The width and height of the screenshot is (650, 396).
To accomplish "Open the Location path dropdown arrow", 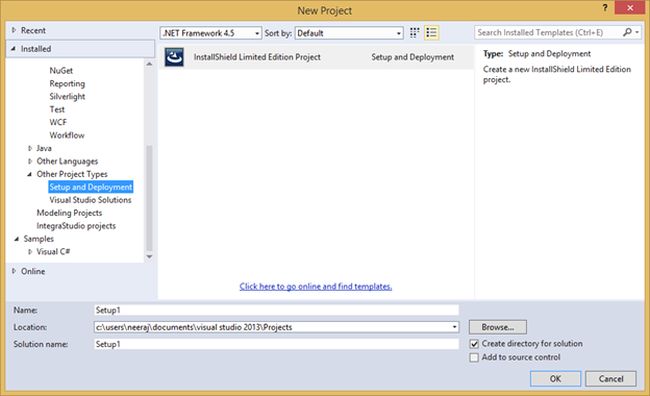I will pyautogui.click(x=454, y=327).
